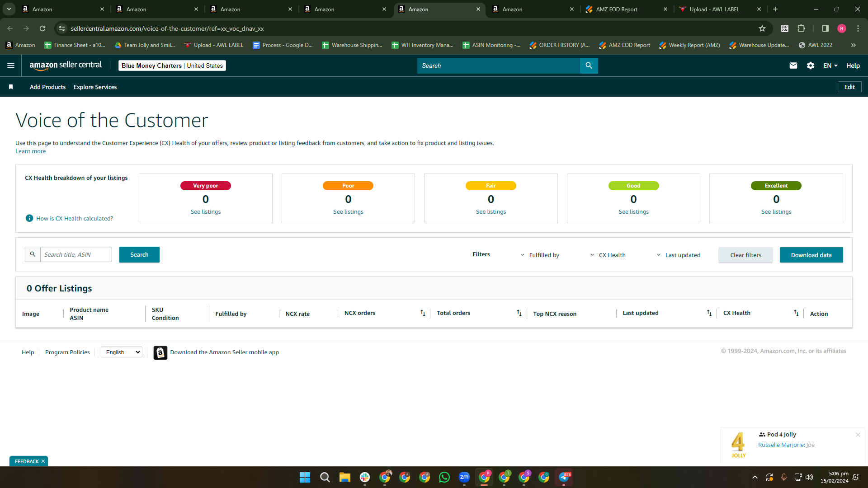Viewport: 868px width, 488px height.
Task: Click the info icon beside CX Health calculated
Action: pyautogui.click(x=29, y=218)
